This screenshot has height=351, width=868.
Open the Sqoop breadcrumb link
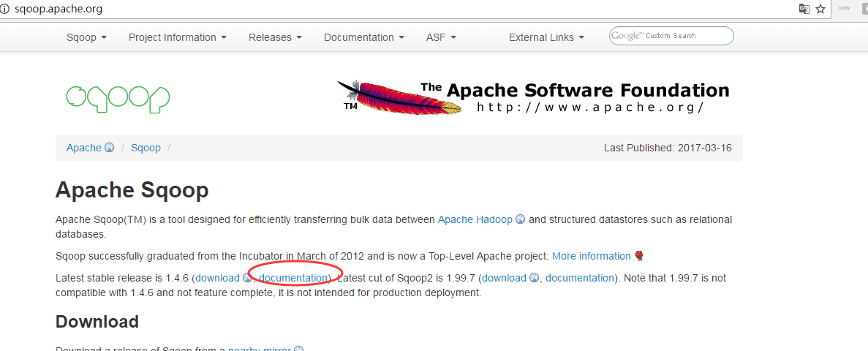pos(146,148)
